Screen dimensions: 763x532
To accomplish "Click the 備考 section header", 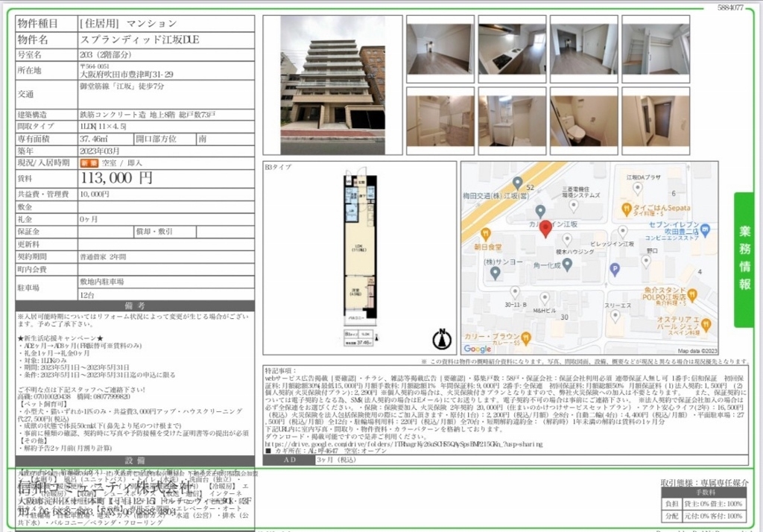I will tap(135, 305).
